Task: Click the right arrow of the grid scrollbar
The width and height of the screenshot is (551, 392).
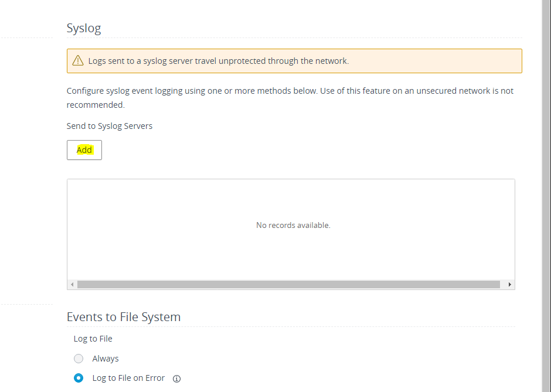Action: click(x=510, y=285)
